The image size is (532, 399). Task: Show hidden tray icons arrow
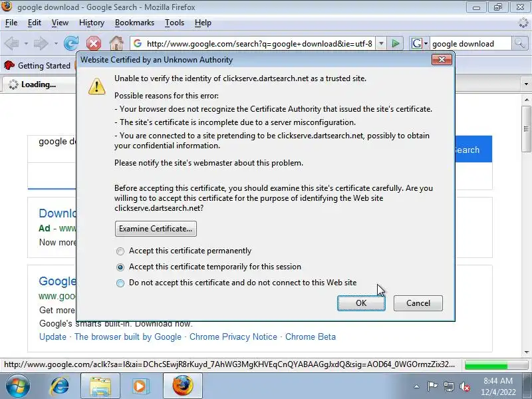click(416, 386)
